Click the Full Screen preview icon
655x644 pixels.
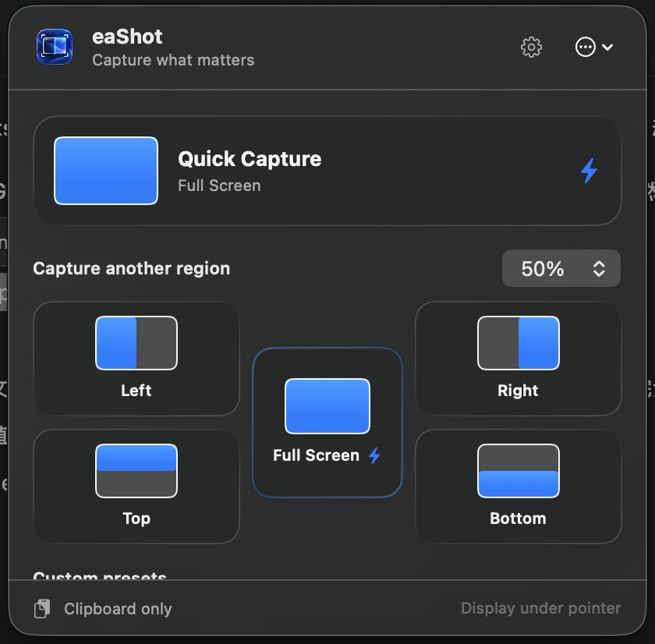[327, 406]
